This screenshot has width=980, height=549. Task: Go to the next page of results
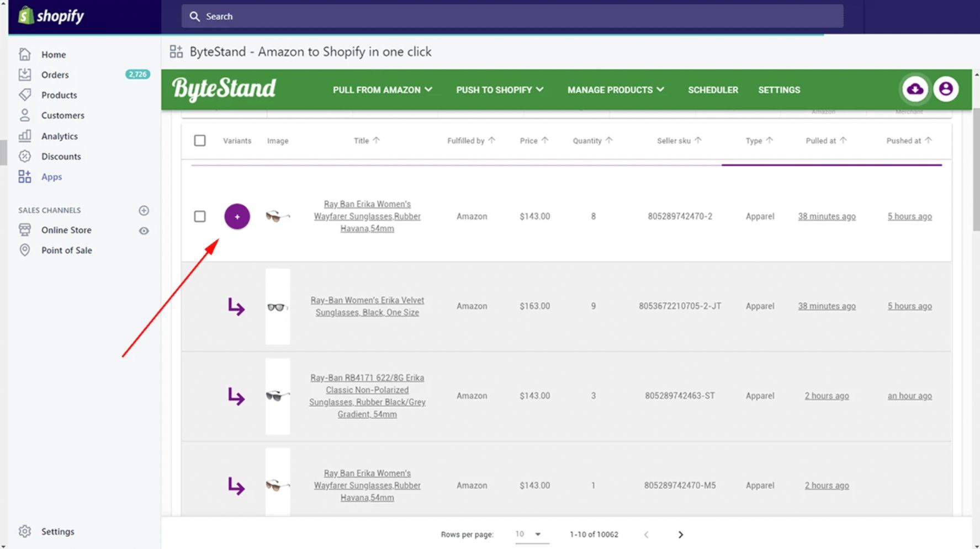680,535
